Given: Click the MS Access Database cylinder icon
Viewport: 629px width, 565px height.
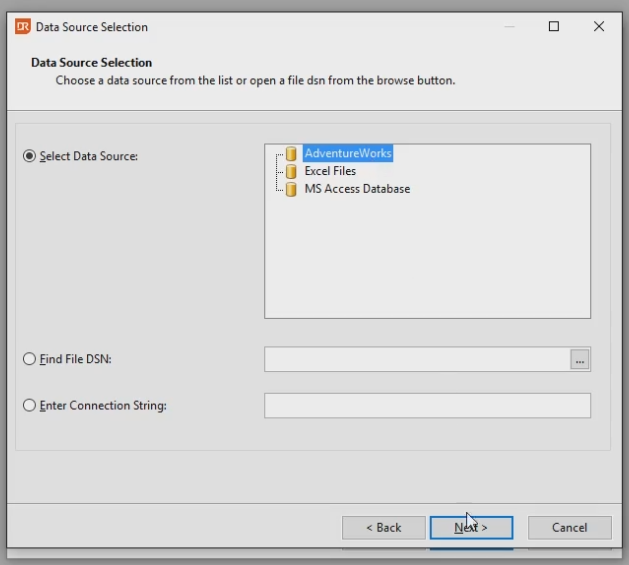Looking at the screenshot, I should pyautogui.click(x=291, y=189).
